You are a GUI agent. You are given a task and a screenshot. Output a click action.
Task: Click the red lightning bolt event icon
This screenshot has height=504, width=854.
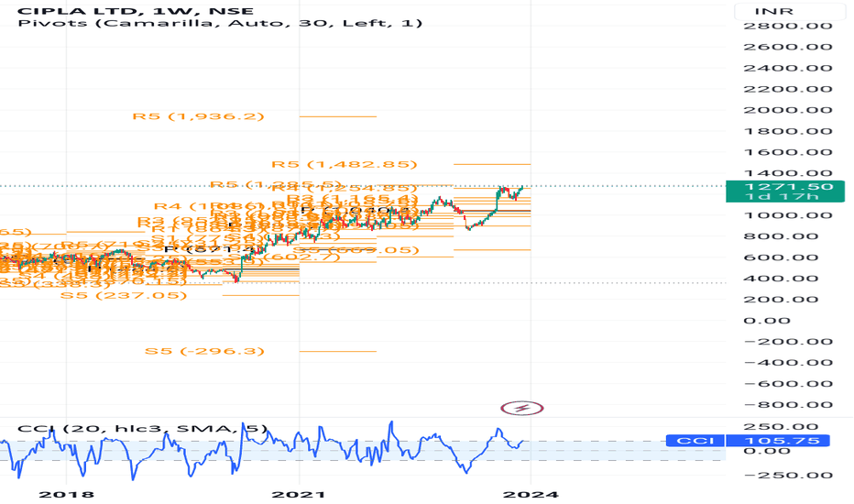click(521, 408)
